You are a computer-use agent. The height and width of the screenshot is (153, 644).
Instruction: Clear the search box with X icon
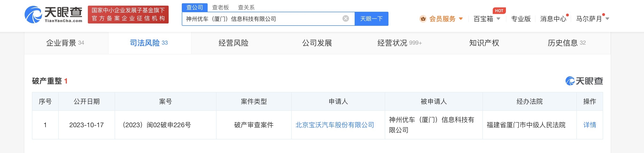345,19
